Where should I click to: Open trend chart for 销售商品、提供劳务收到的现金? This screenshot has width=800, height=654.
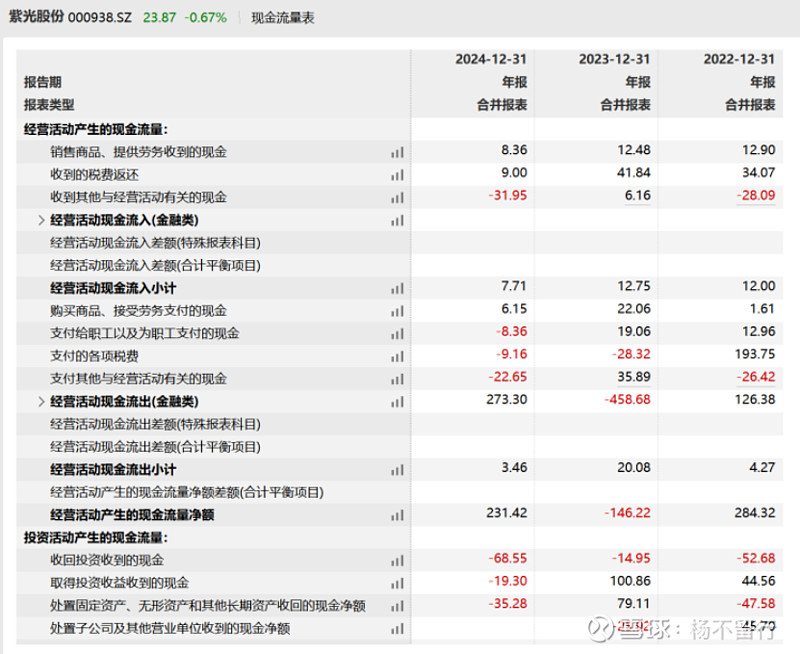pos(396,153)
